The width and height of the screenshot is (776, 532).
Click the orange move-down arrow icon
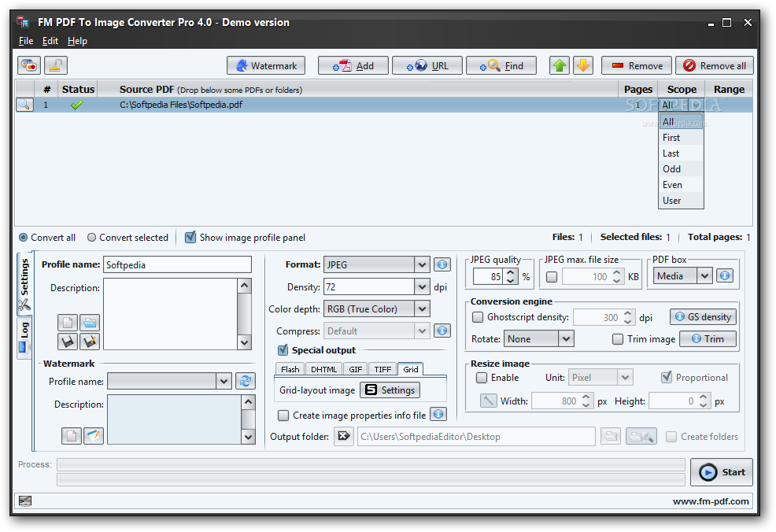pos(583,65)
